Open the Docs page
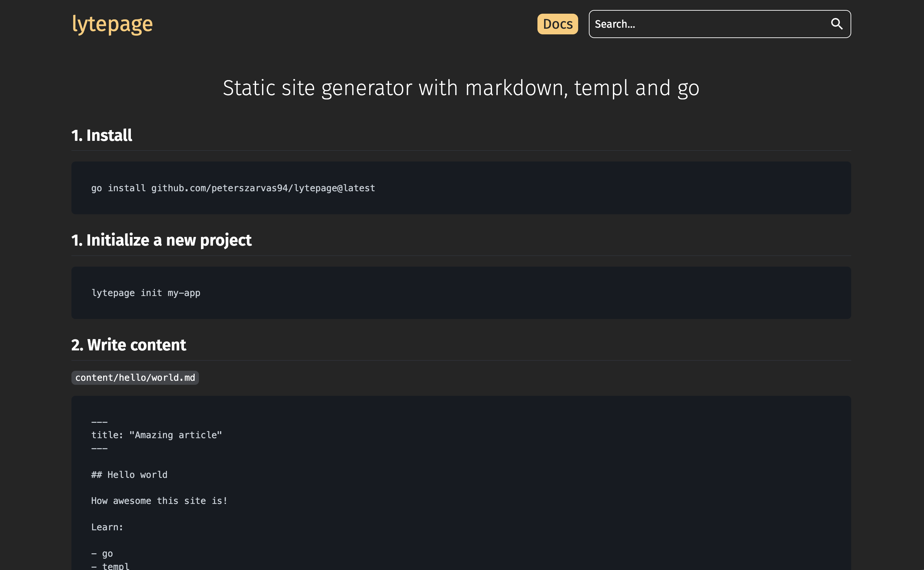924x570 pixels. pyautogui.click(x=557, y=24)
